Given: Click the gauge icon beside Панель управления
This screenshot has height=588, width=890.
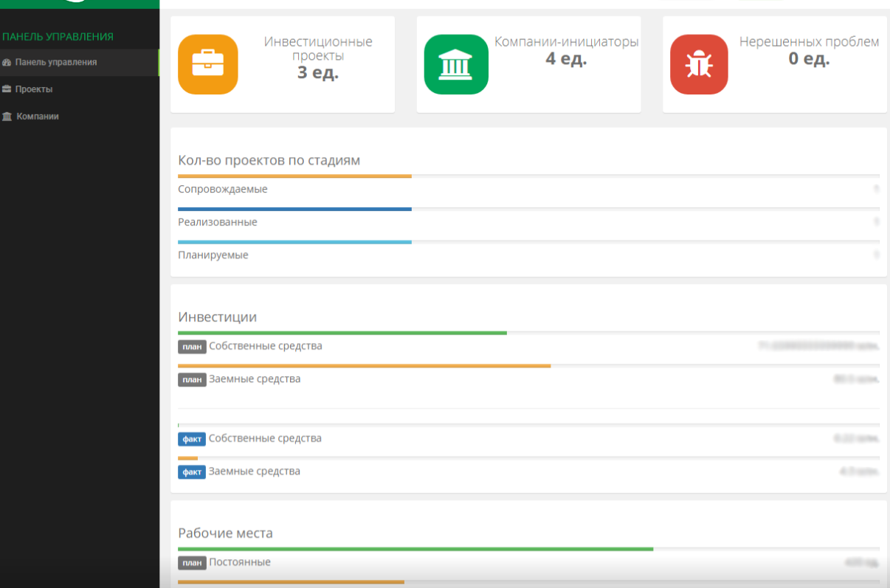Looking at the screenshot, I should [x=7, y=63].
